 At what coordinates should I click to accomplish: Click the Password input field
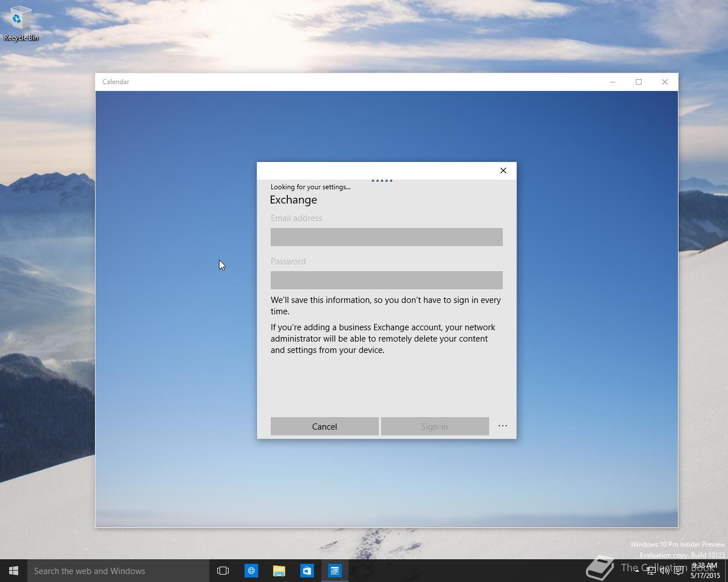coord(387,280)
